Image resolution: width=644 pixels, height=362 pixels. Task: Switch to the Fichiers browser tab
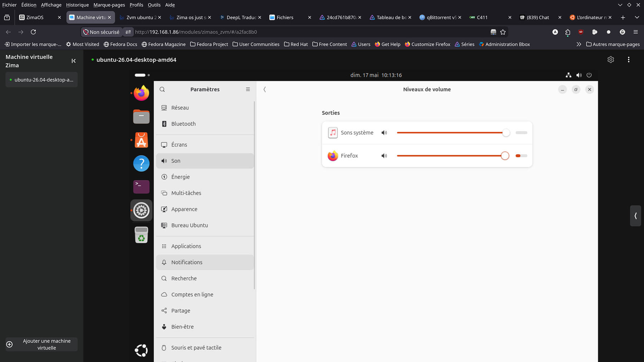[x=290, y=17]
